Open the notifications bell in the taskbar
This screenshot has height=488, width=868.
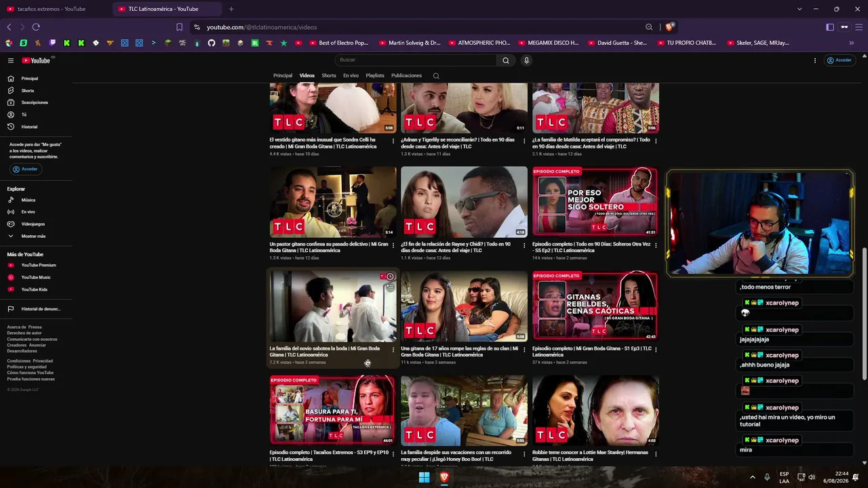(856, 477)
